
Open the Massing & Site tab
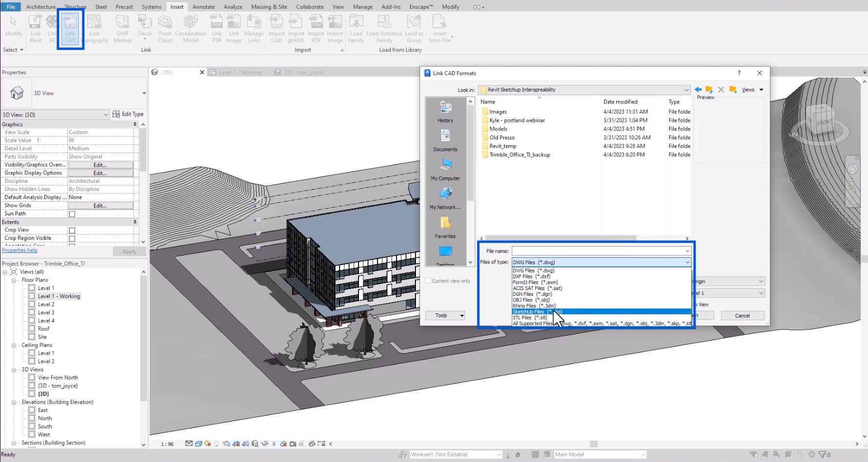point(269,6)
